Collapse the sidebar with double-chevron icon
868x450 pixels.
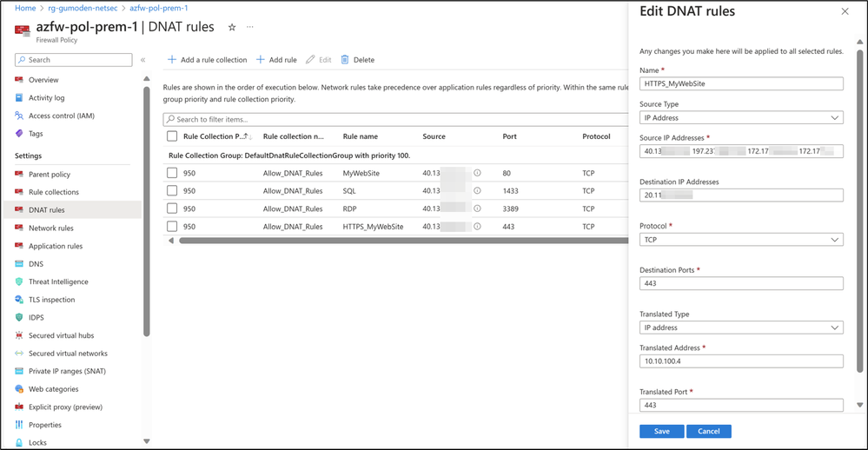click(x=142, y=60)
